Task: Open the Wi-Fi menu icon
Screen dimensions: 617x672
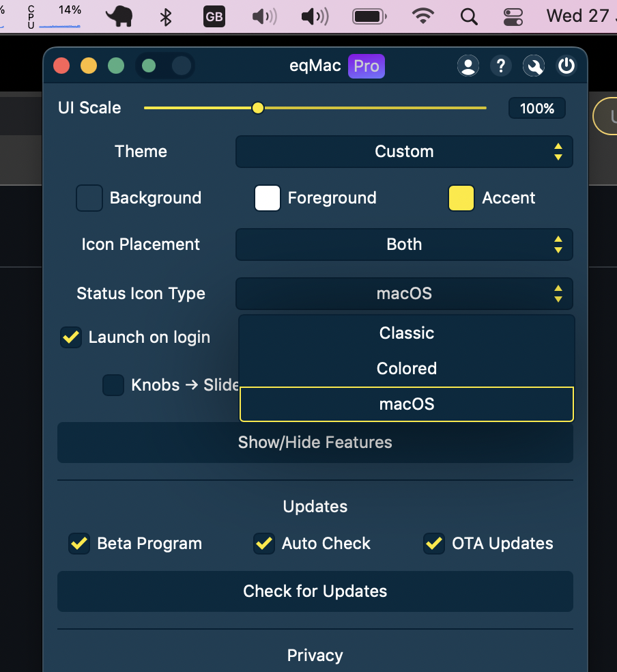Action: 423,16
